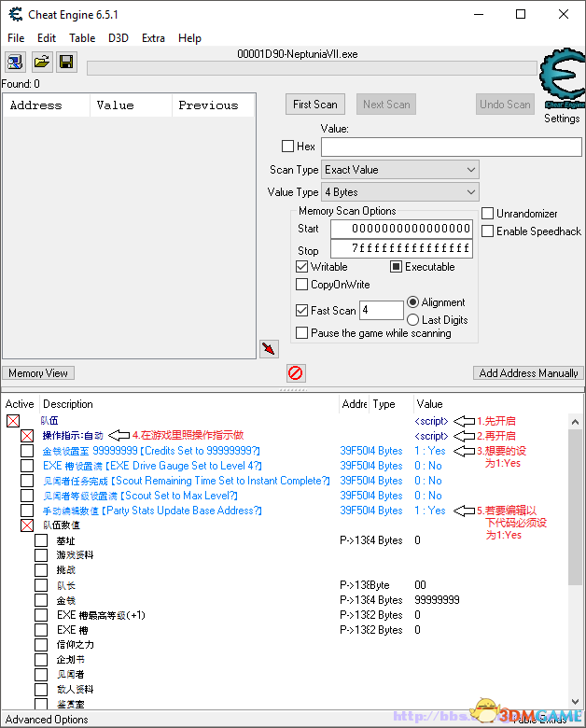Select the Last Digits radio button
Image resolution: width=586 pixels, height=728 pixels.
pyautogui.click(x=412, y=320)
